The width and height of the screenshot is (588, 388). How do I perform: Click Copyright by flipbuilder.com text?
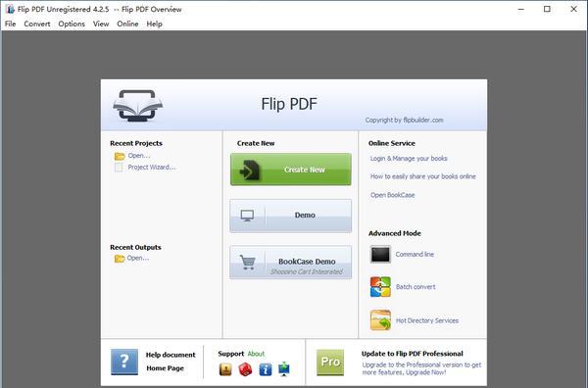pyautogui.click(x=404, y=120)
